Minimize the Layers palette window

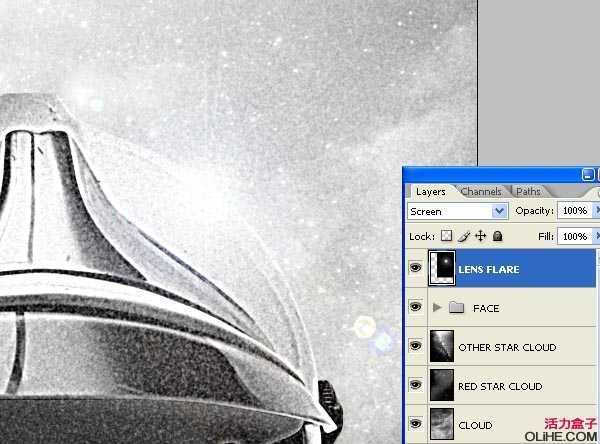coord(588,174)
